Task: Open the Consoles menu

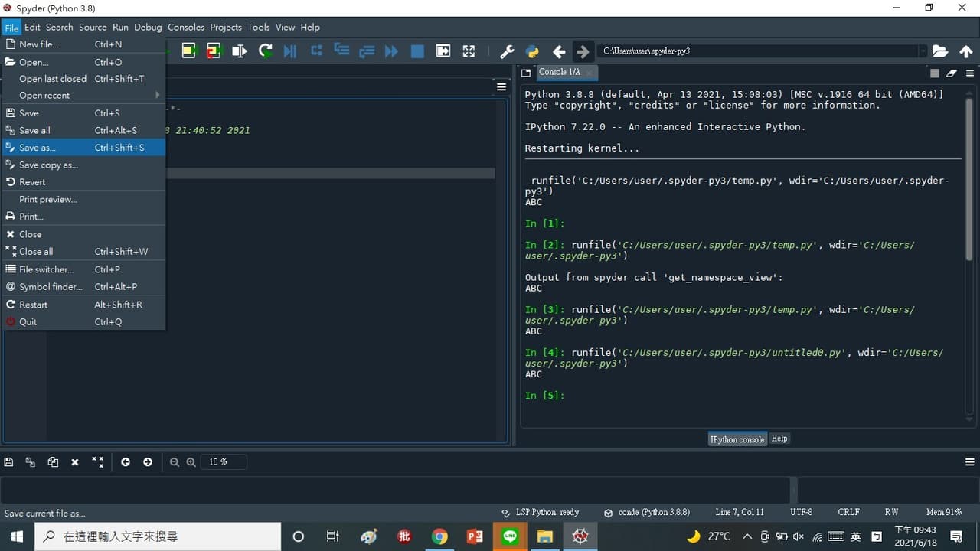Action: (x=186, y=28)
